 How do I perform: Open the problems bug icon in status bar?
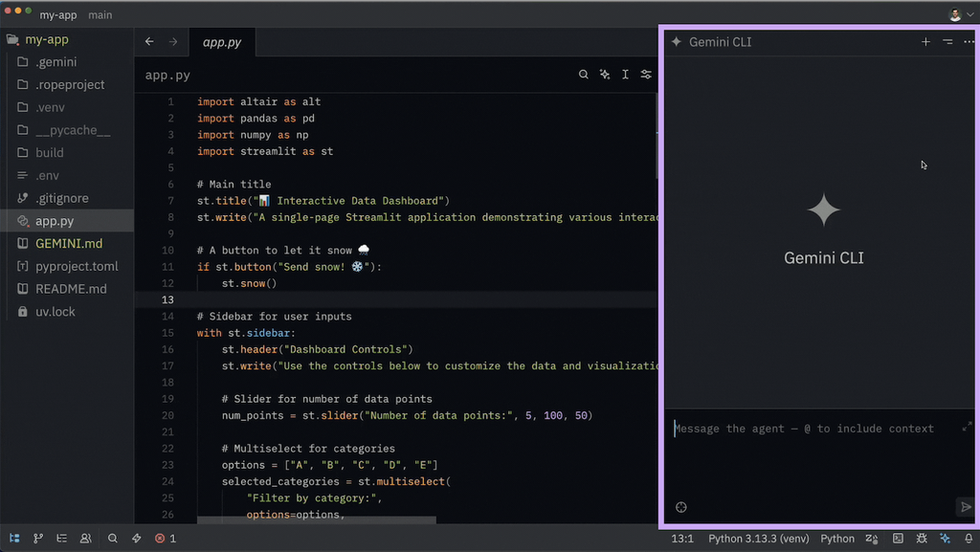921,539
